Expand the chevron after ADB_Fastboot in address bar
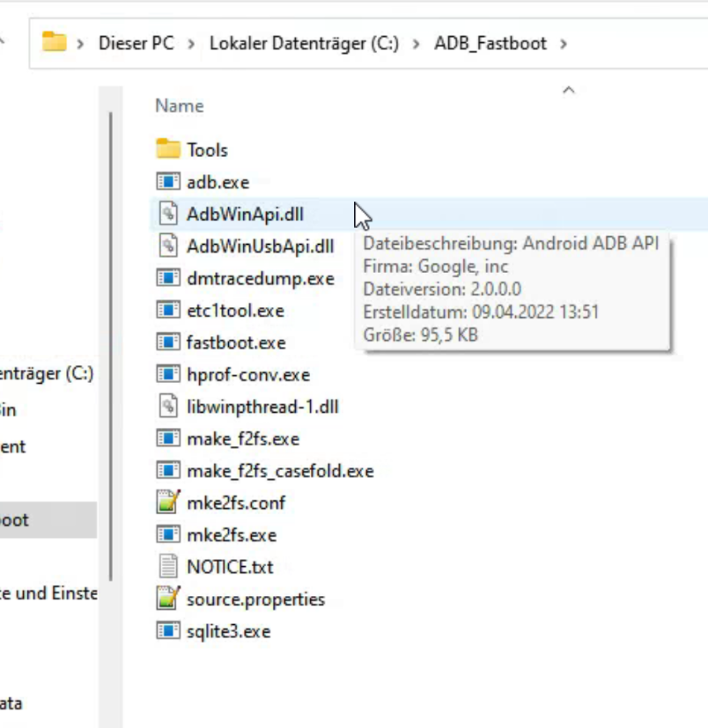Screen dimensions: 708x728 564,43
